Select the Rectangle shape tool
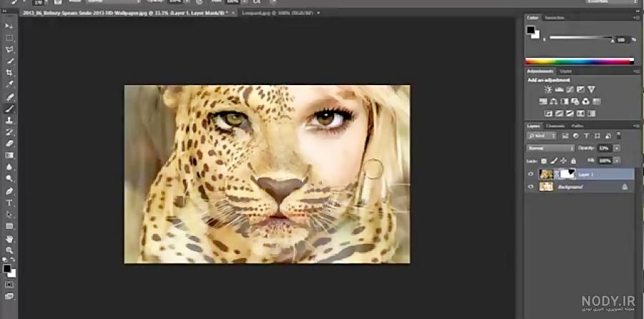This screenshot has height=319, width=644. pyautogui.click(x=9, y=226)
